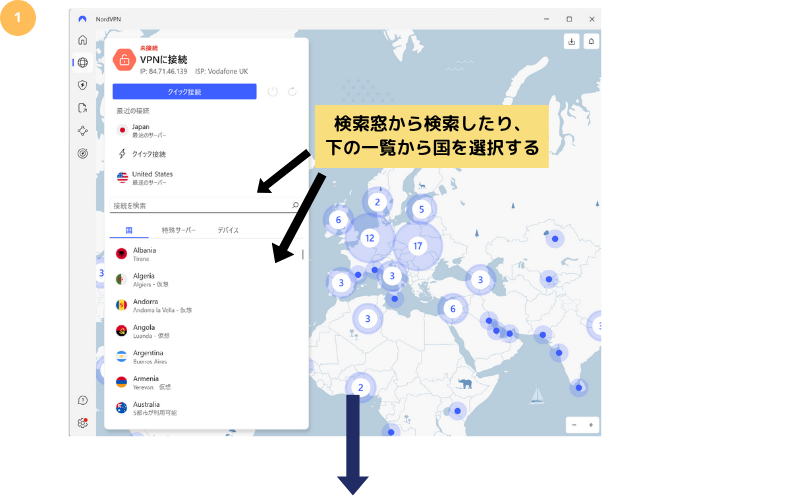Image resolution: width=800 pixels, height=500 pixels.
Task: Click the 'IP: 84.71.46.139' text
Action: pyautogui.click(x=164, y=71)
